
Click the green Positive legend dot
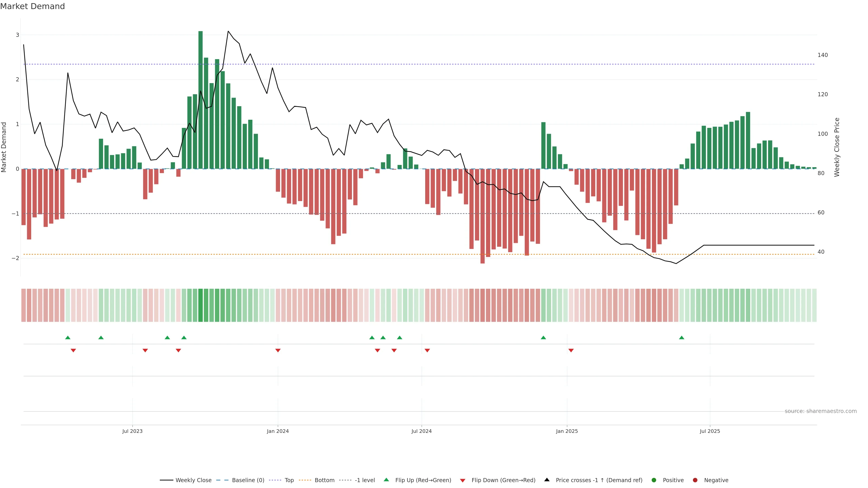pyautogui.click(x=654, y=480)
